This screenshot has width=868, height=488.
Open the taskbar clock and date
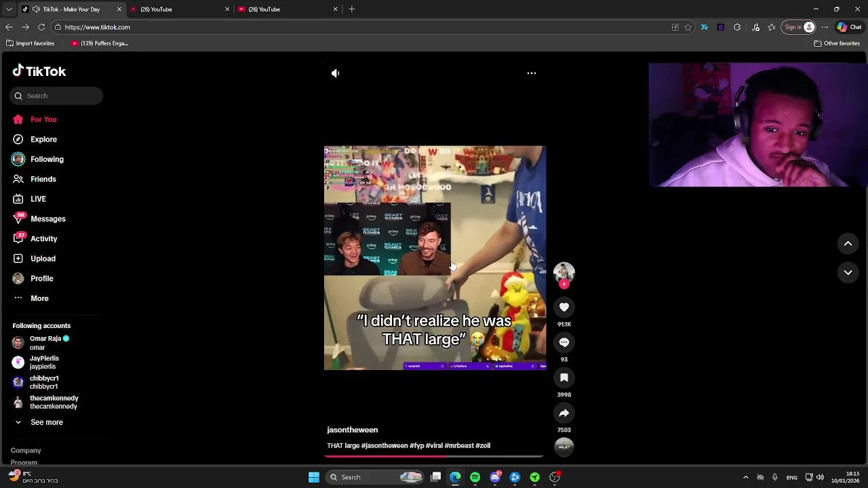click(x=846, y=477)
